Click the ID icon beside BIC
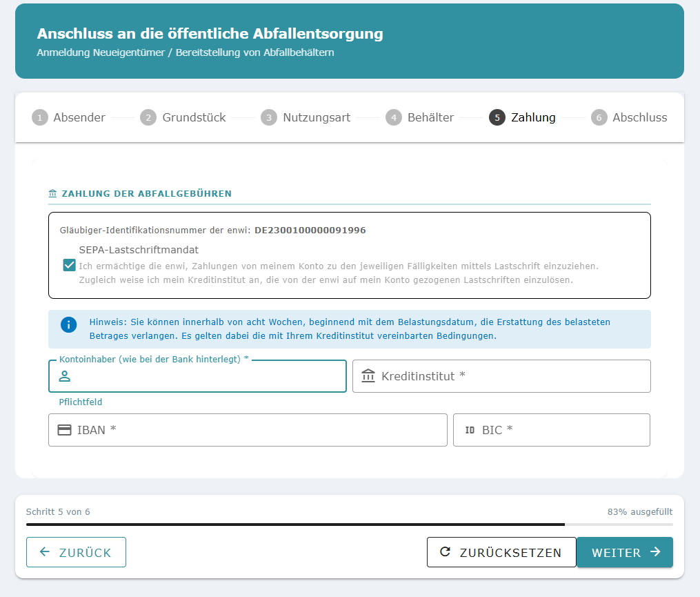This screenshot has height=597, width=700. pos(470,430)
